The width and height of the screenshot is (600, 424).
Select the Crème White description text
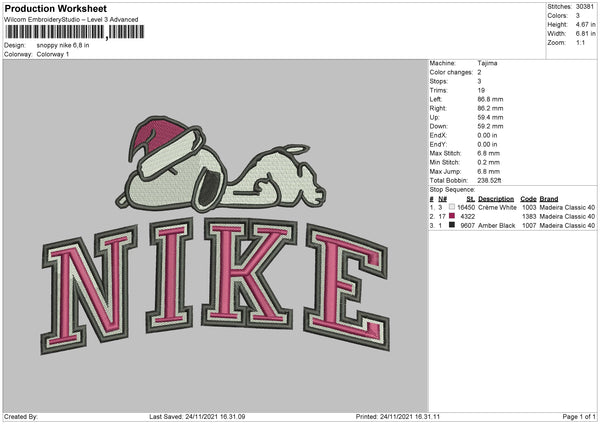(x=497, y=207)
